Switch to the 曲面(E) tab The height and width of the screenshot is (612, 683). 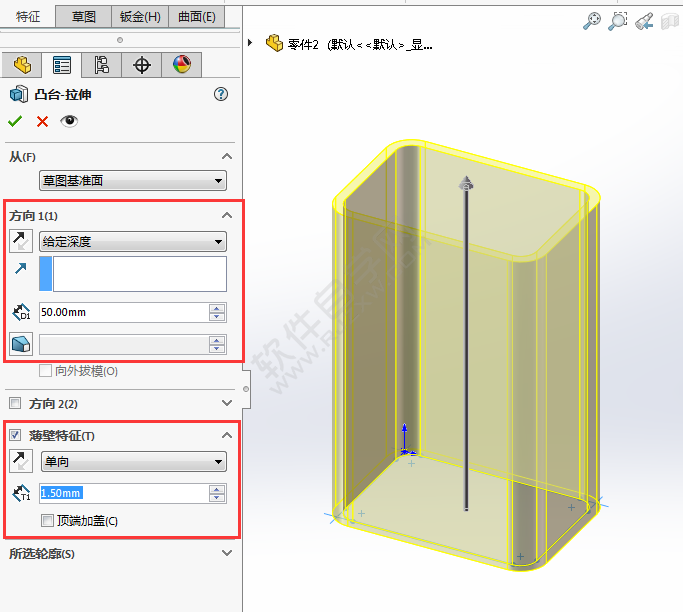tap(196, 17)
